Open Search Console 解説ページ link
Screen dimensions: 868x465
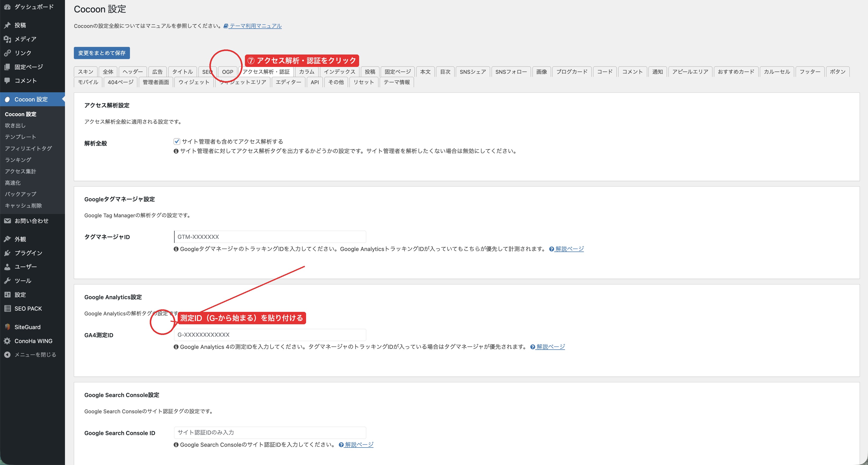(359, 444)
